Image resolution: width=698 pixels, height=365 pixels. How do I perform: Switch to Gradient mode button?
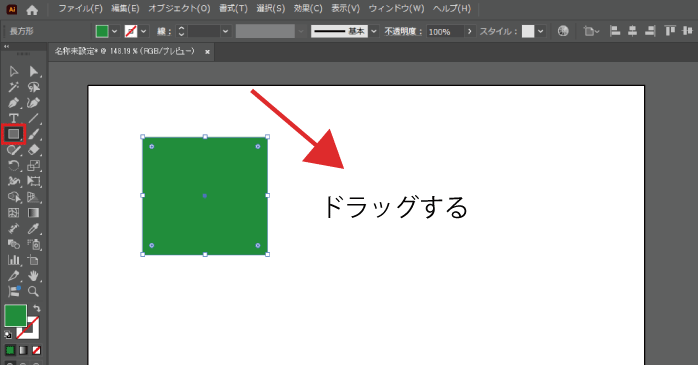23,350
